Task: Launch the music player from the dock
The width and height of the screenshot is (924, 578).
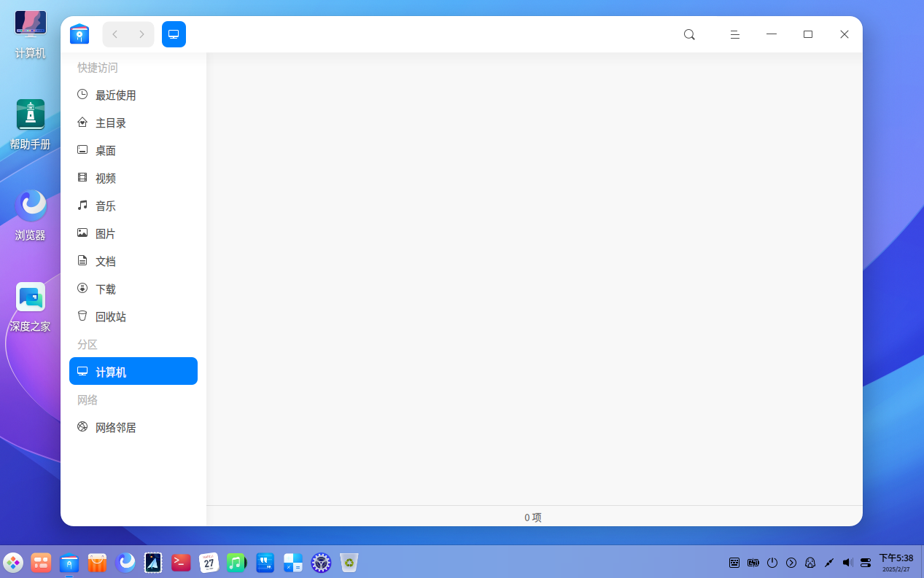Action: coord(237,563)
